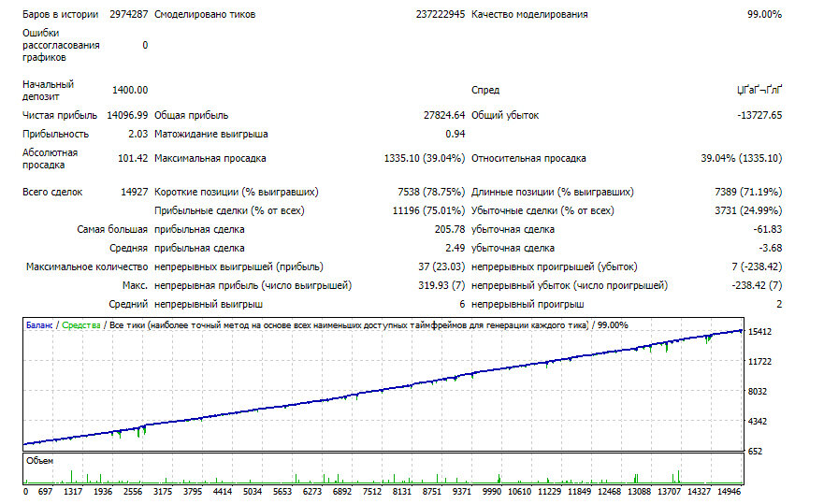Click the 652 value on chart axis
The width and height of the screenshot is (824, 504).
755,452
